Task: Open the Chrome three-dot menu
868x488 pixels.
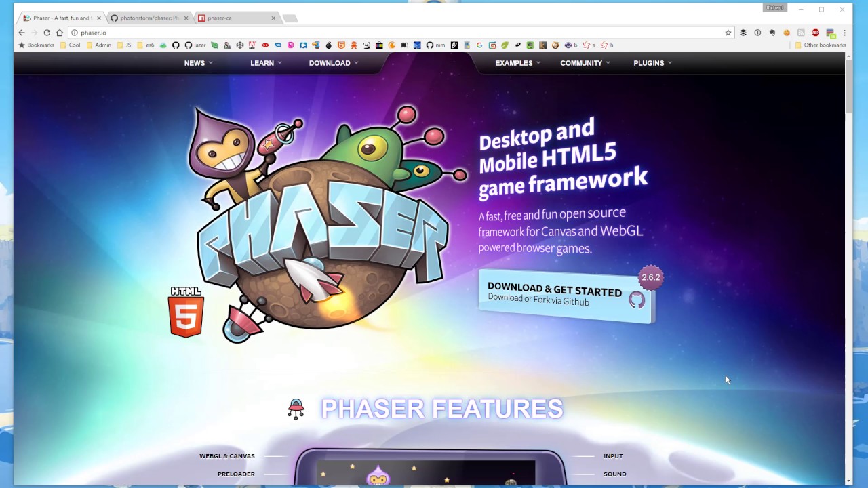Action: pos(844,33)
